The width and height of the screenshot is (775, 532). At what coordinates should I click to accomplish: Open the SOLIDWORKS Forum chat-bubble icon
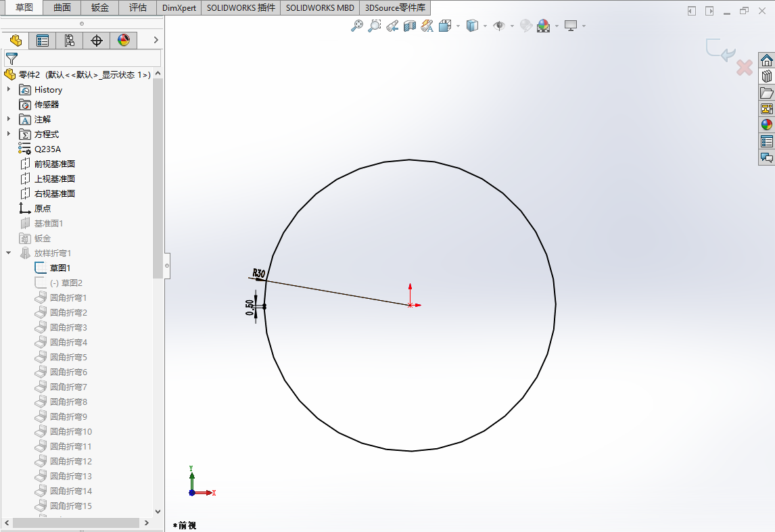click(x=767, y=158)
